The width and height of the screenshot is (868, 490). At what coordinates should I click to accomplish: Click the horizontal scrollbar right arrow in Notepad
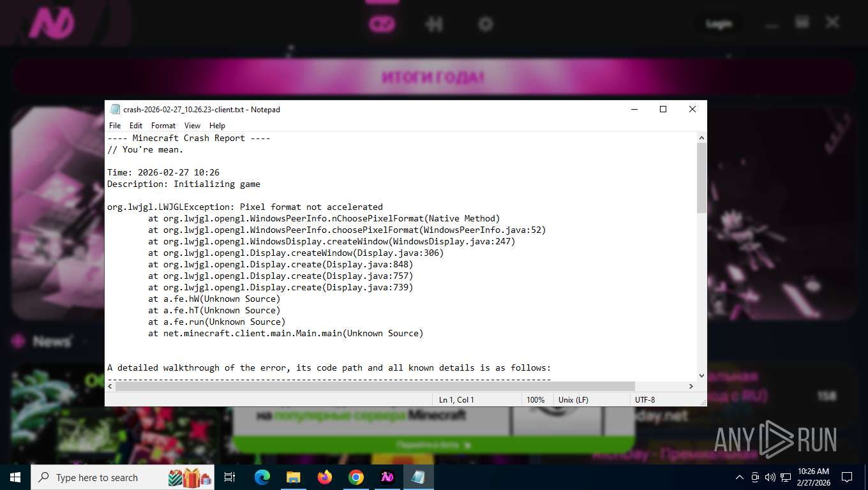(691, 386)
